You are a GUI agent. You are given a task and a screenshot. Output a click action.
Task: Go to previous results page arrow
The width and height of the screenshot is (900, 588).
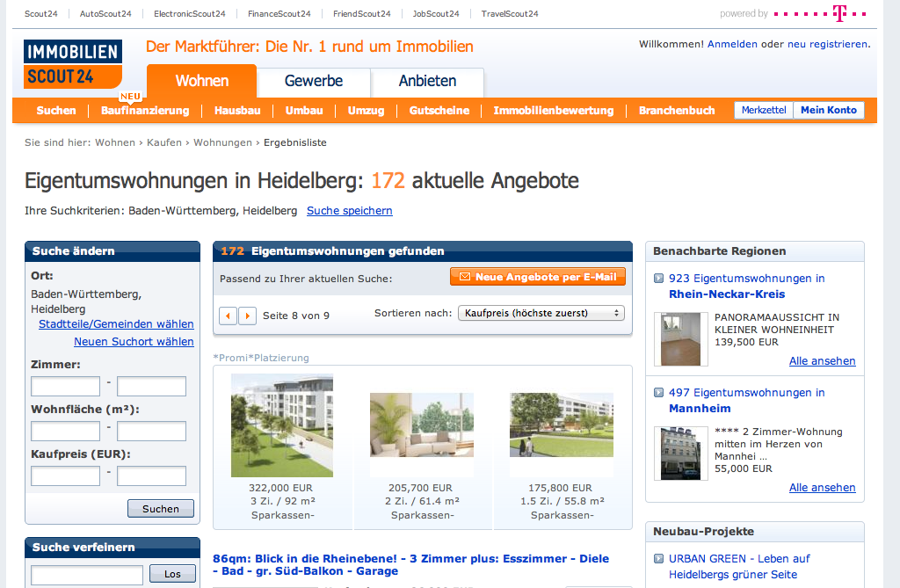tap(228, 316)
